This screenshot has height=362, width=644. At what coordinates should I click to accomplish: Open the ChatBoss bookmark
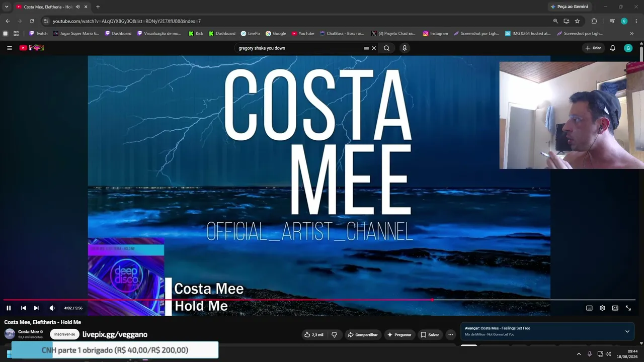pyautogui.click(x=342, y=34)
